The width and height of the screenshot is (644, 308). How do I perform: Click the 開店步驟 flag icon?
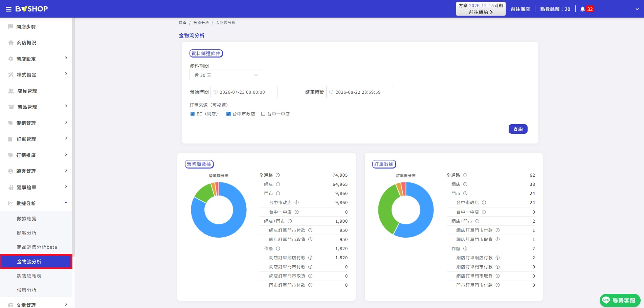(x=10, y=27)
